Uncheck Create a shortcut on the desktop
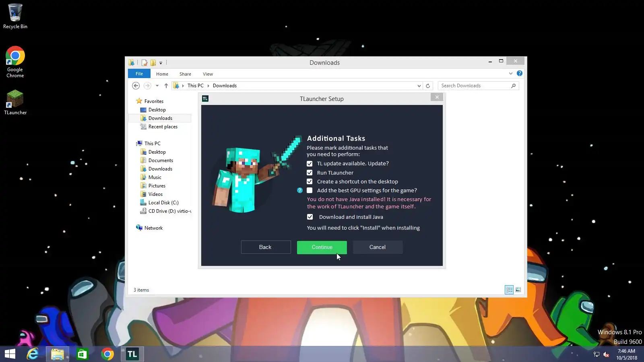Image resolution: width=644 pixels, height=362 pixels. pos(310,182)
